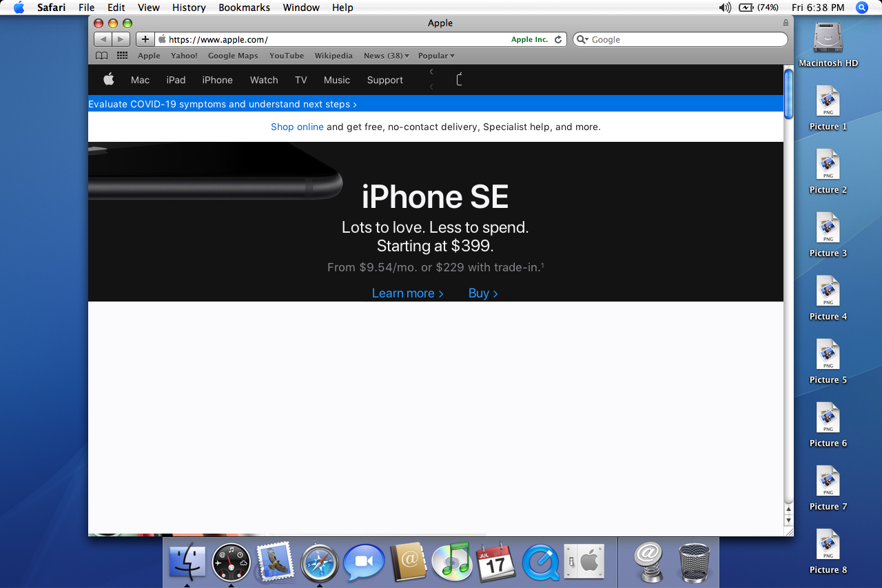882x588 pixels.
Task: Select the Picture 6 file on desktop
Action: point(828,425)
